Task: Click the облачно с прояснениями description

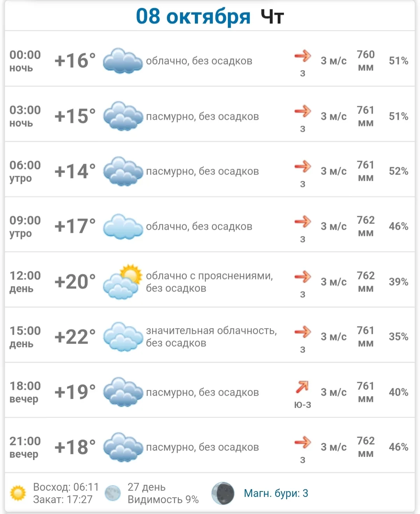Action: (209, 276)
